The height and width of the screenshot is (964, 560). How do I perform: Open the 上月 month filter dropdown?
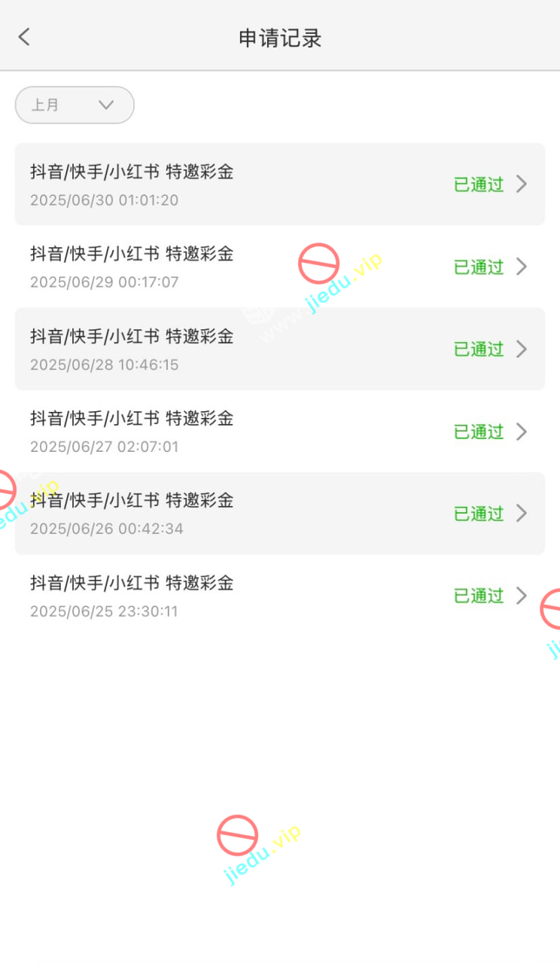point(75,105)
